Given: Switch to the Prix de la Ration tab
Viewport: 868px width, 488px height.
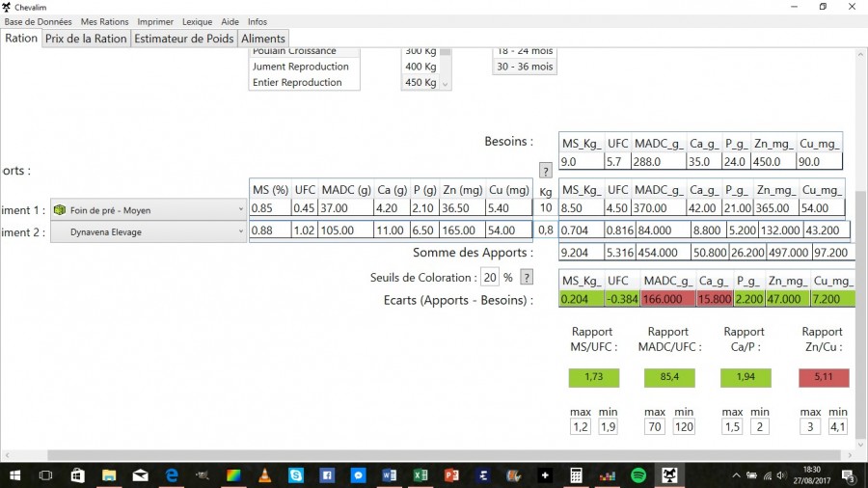Looking at the screenshot, I should point(86,39).
